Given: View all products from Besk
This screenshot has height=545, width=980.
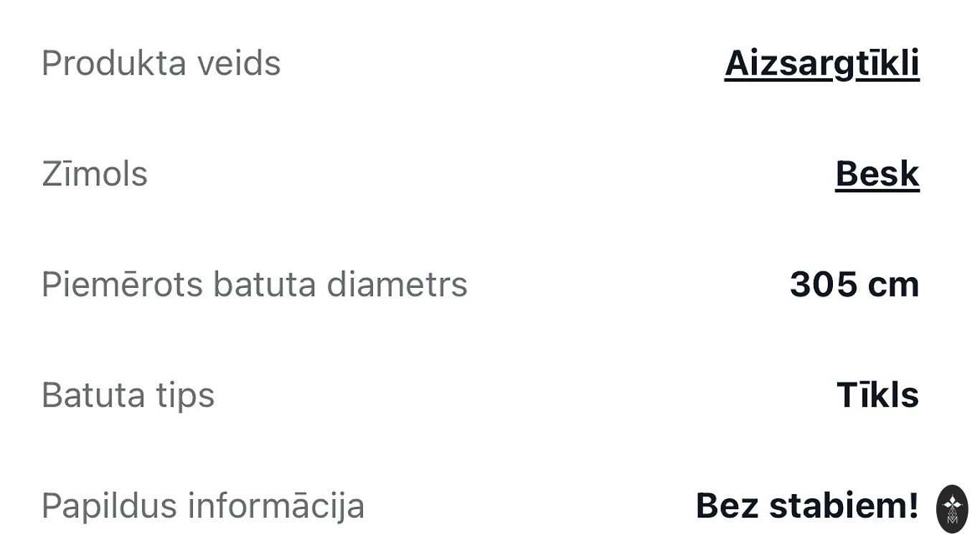Looking at the screenshot, I should click(877, 174).
